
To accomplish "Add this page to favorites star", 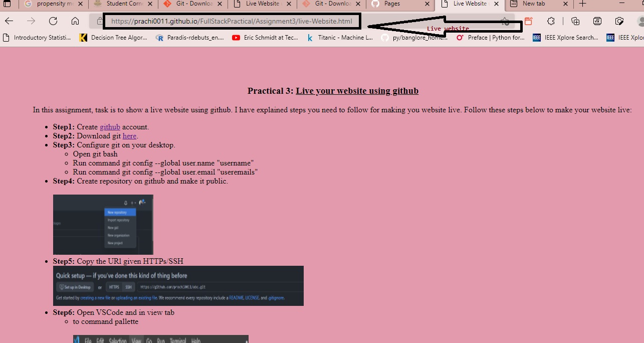I will [505, 22].
